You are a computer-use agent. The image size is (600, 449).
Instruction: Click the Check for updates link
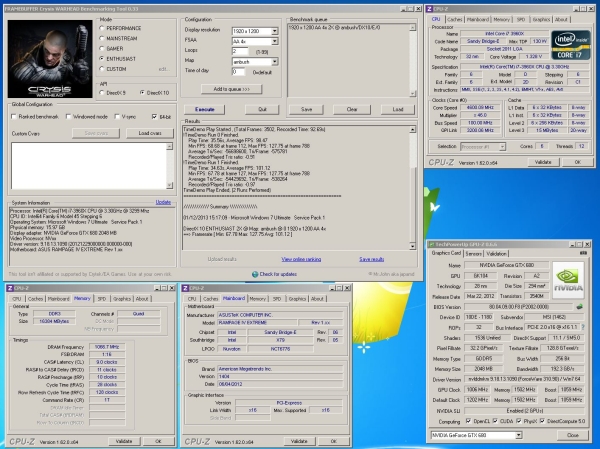click(278, 274)
